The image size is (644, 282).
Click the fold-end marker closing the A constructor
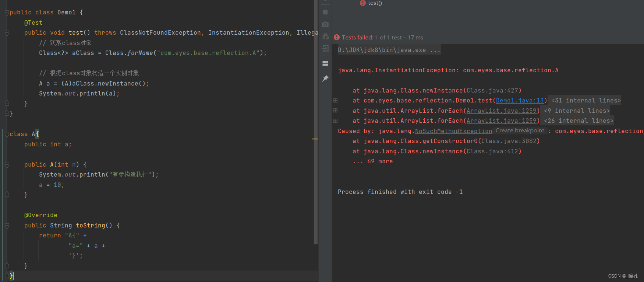point(7,195)
